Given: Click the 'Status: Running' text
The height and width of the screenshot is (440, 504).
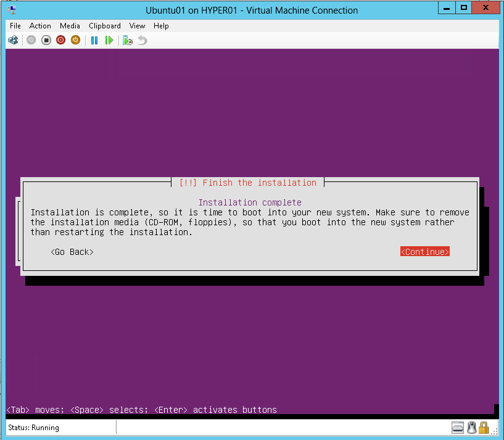Looking at the screenshot, I should (x=33, y=428).
